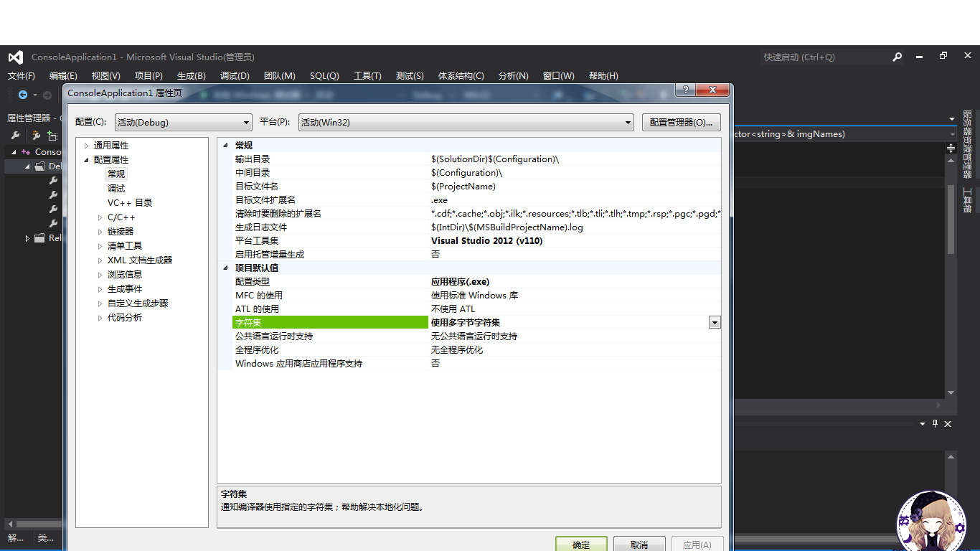Expand the 链接器 tree node
980x551 pixels.
pyautogui.click(x=100, y=232)
